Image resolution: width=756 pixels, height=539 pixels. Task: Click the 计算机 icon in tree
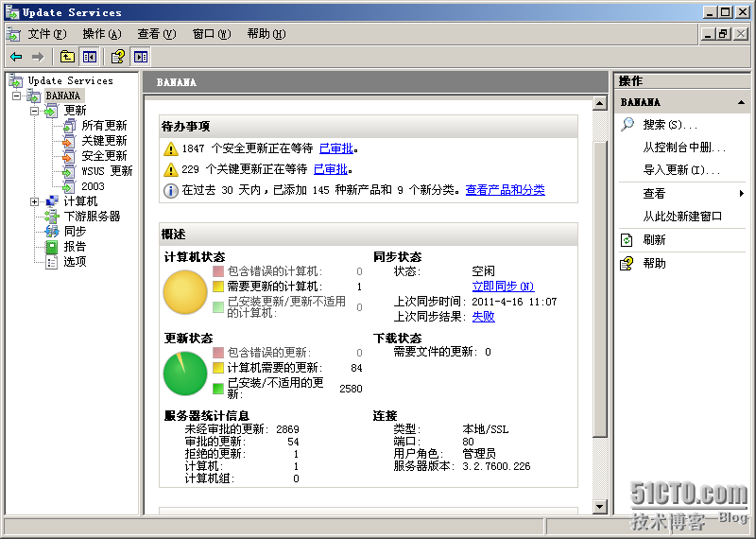52,201
